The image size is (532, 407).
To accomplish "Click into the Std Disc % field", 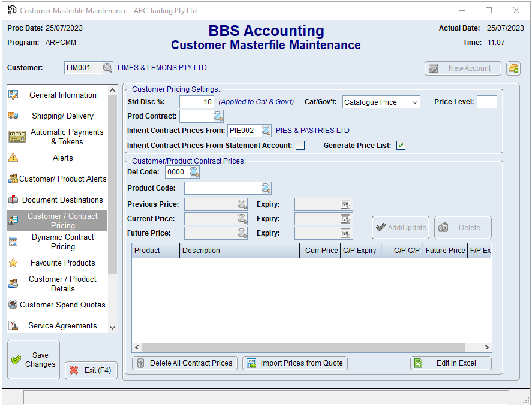I will pos(196,102).
